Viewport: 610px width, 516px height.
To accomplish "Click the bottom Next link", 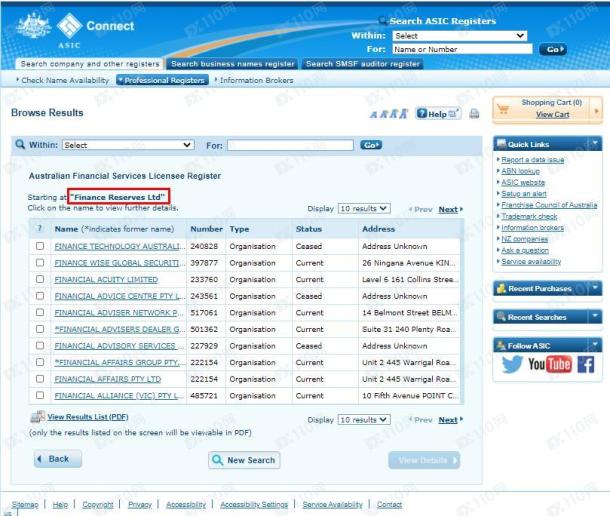I will (x=448, y=420).
